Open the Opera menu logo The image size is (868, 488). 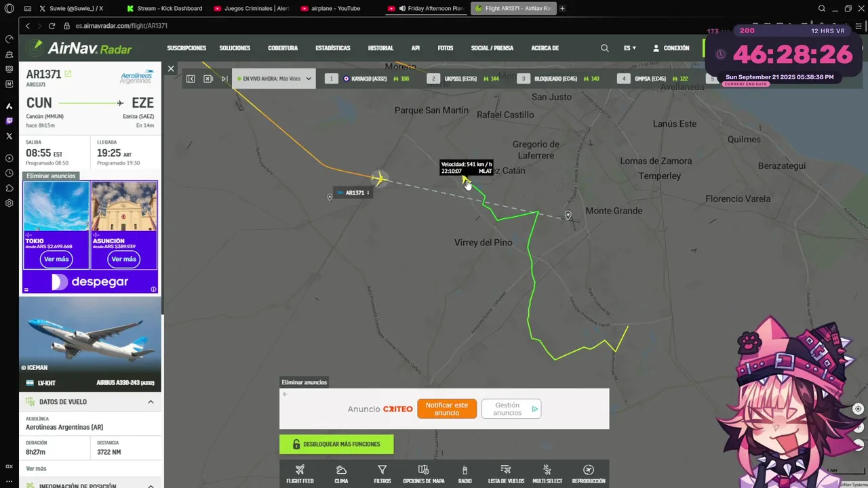(9, 9)
